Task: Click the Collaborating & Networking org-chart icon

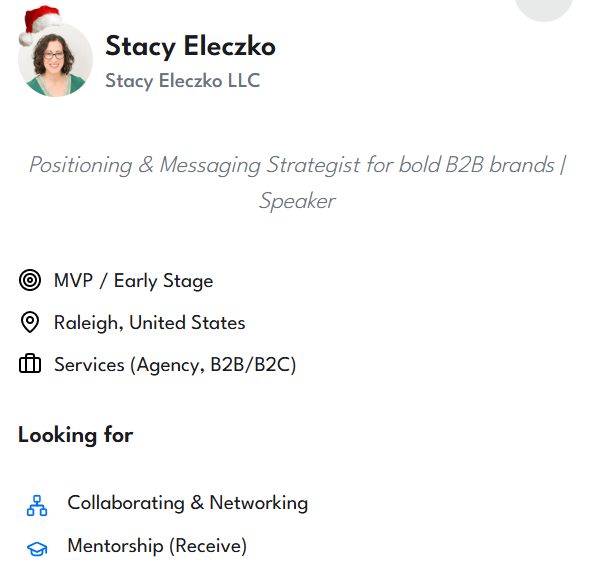Action: (x=37, y=505)
